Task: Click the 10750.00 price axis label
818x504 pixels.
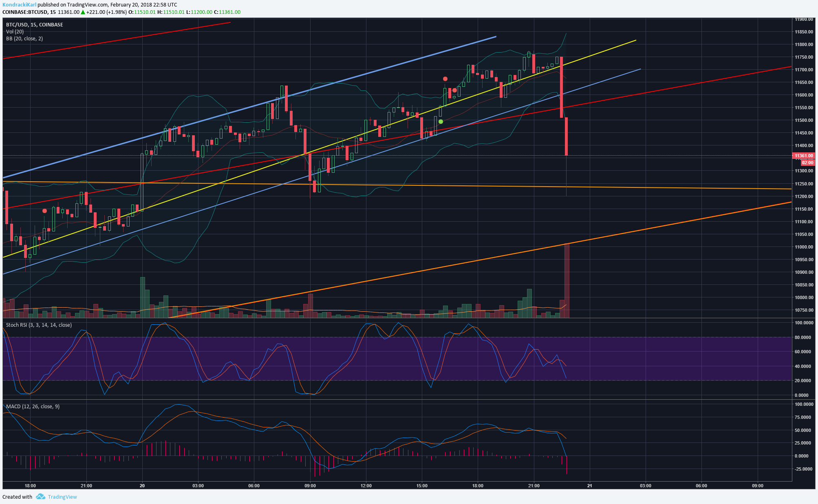Action: pos(804,310)
